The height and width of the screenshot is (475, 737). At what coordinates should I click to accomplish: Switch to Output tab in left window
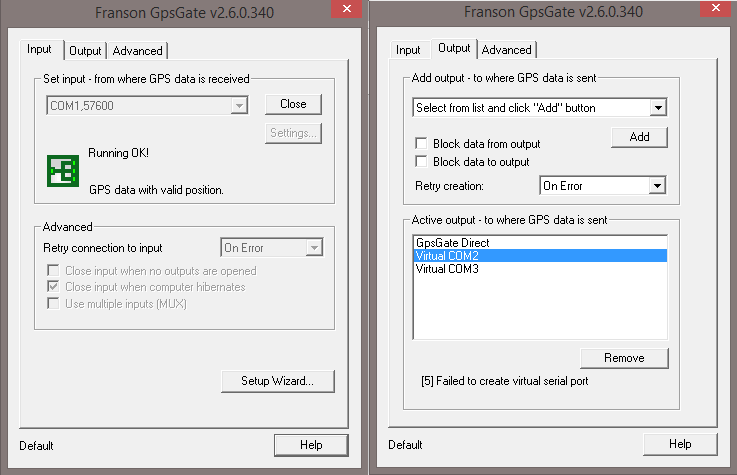click(85, 51)
